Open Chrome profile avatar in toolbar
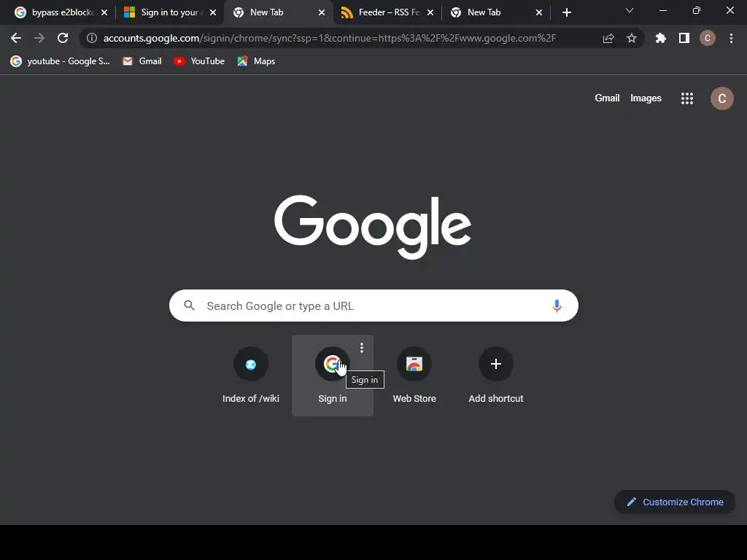The height and width of the screenshot is (560, 747). click(708, 38)
